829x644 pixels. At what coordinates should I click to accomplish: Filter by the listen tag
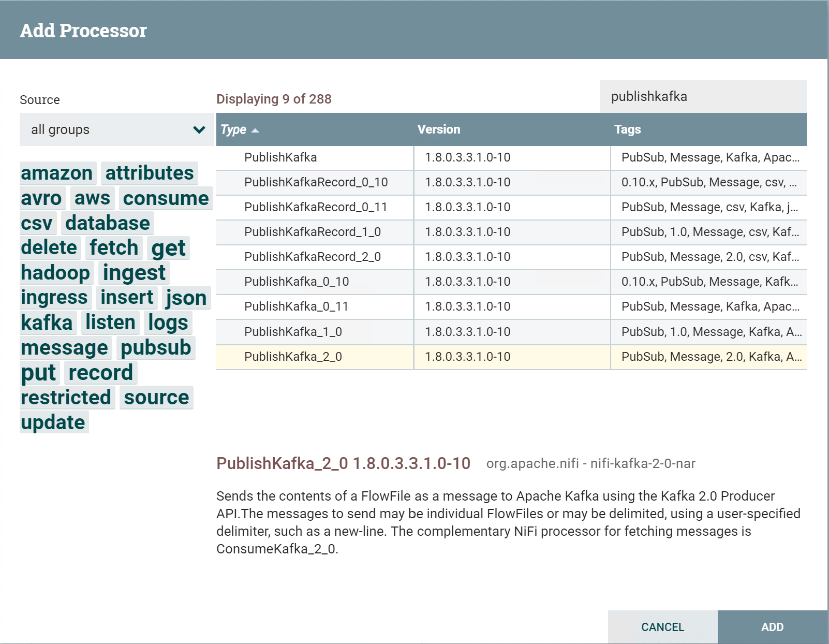pos(110,322)
